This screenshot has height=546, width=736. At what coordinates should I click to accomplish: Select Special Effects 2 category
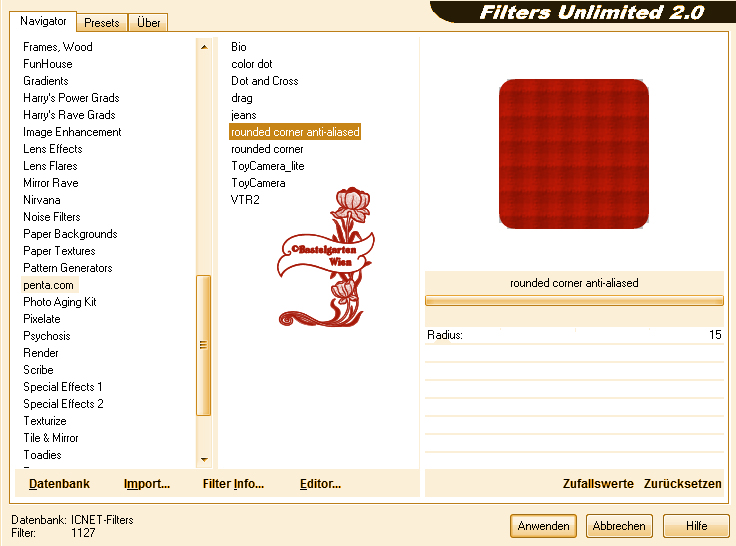pos(63,404)
